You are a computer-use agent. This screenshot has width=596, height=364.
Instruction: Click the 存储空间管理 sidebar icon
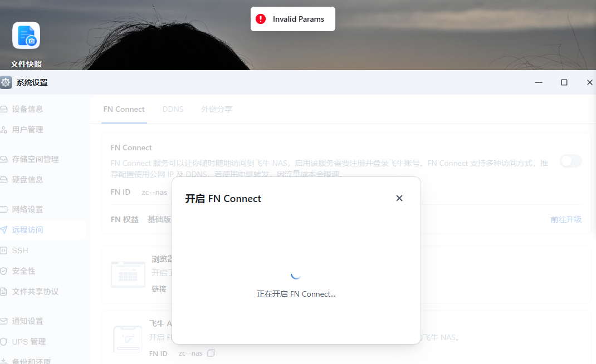[3, 159]
